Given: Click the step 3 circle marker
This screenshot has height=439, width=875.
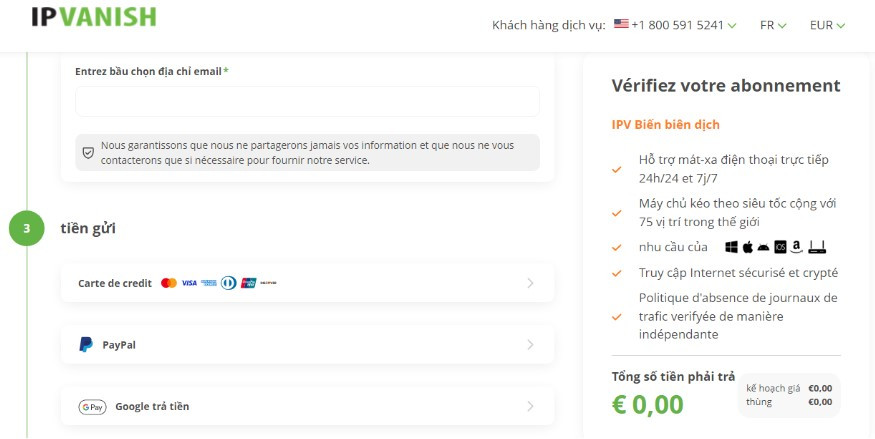Looking at the screenshot, I should [x=27, y=228].
